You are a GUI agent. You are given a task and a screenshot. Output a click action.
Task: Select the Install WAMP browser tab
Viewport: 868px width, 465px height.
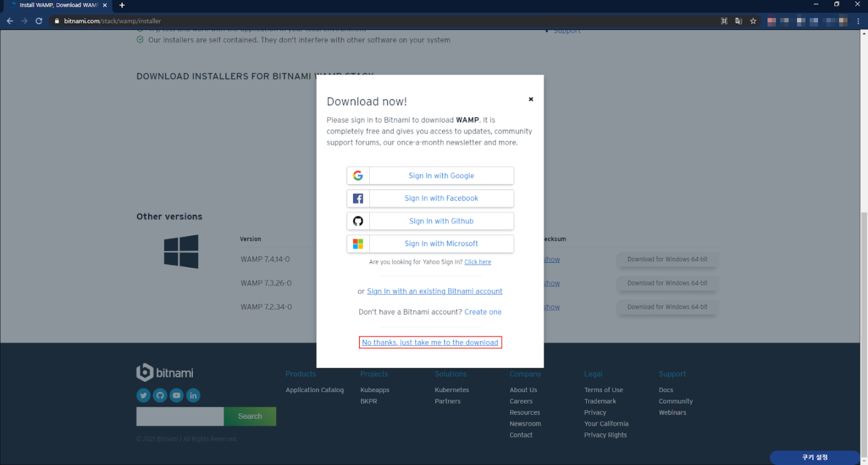click(57, 5)
